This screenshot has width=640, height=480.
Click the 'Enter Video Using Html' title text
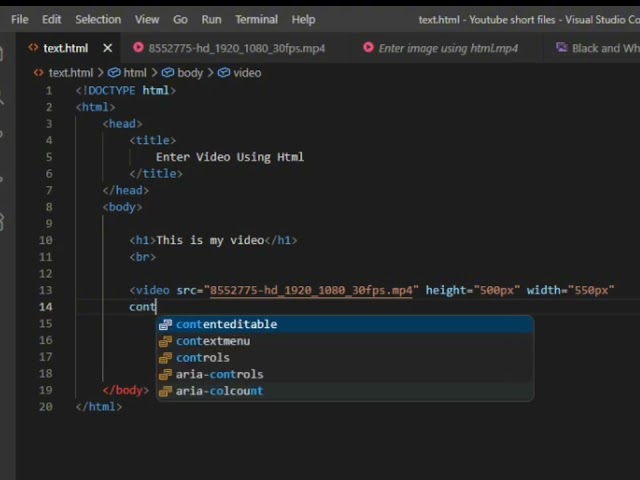230,157
